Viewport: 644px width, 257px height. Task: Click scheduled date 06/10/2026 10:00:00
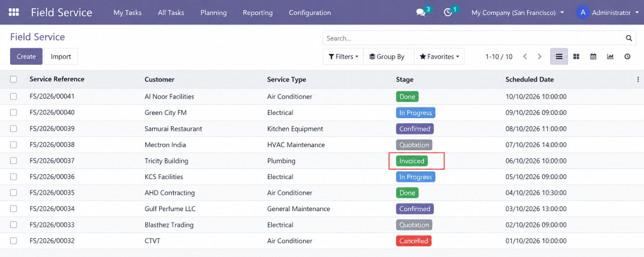536,160
